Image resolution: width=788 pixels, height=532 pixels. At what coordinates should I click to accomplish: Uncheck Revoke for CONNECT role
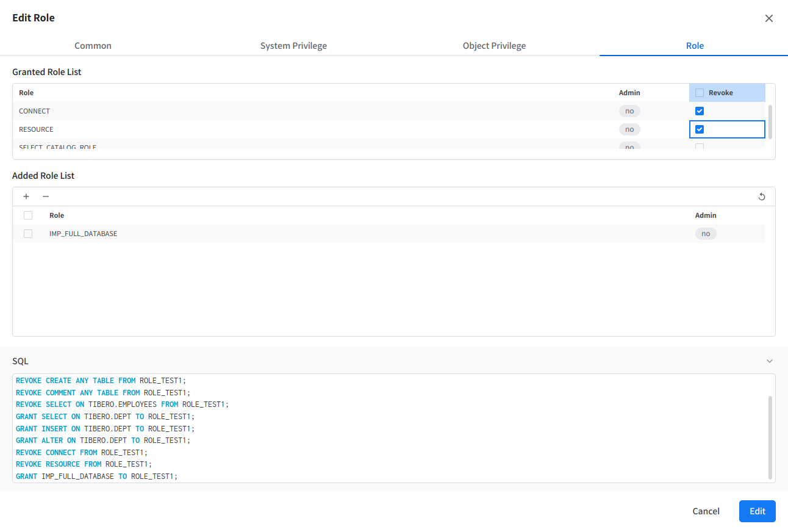point(700,111)
